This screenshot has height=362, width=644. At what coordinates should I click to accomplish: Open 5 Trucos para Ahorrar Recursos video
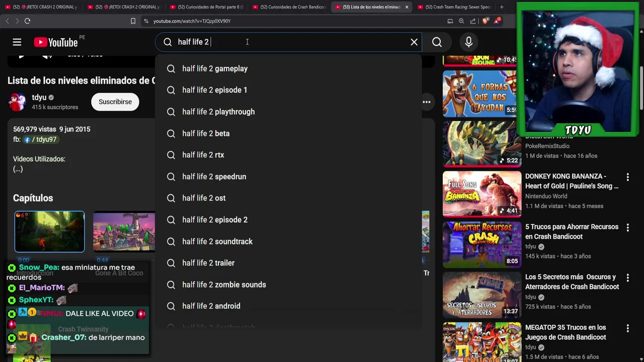pos(572,231)
